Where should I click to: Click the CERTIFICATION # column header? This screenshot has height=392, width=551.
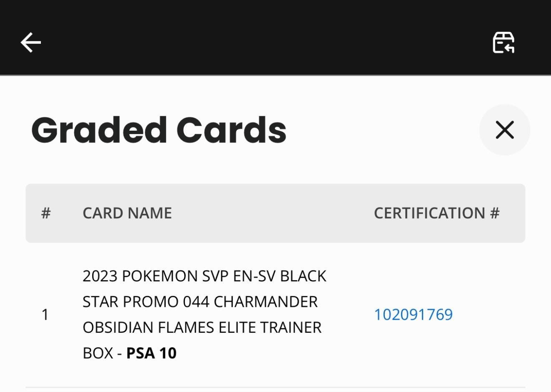click(x=436, y=213)
